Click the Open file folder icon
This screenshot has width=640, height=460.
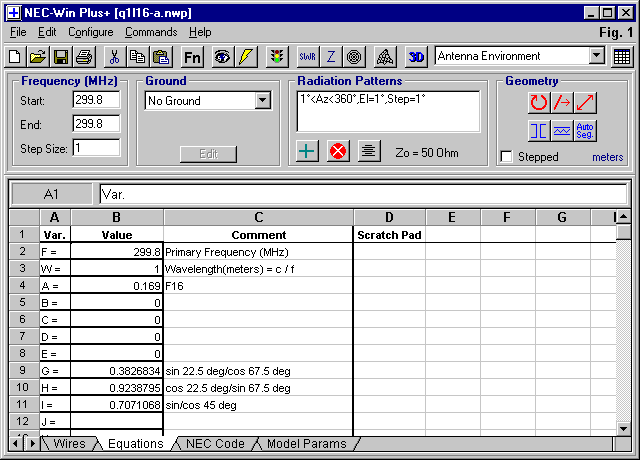pos(38,57)
